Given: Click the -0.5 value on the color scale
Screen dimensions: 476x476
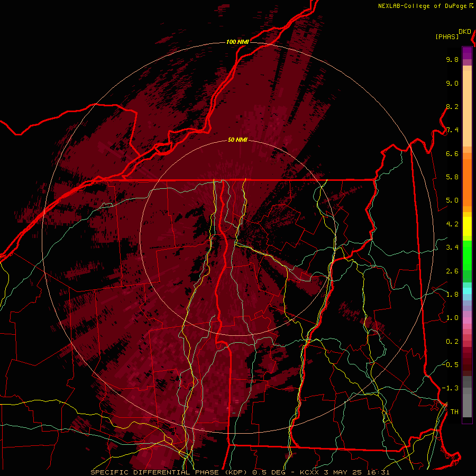Looking at the screenshot, I should [450, 364].
